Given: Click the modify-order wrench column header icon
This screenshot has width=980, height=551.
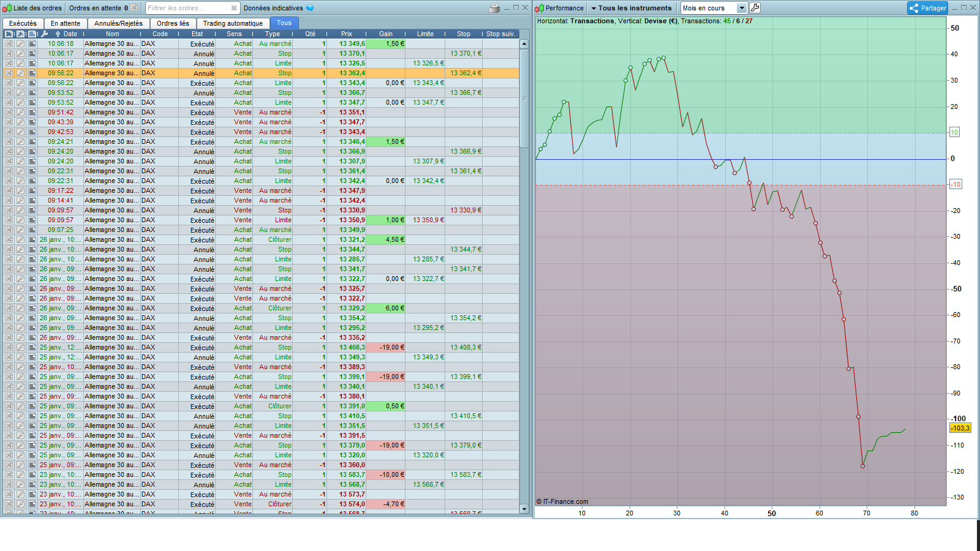Looking at the screenshot, I should [20, 34].
